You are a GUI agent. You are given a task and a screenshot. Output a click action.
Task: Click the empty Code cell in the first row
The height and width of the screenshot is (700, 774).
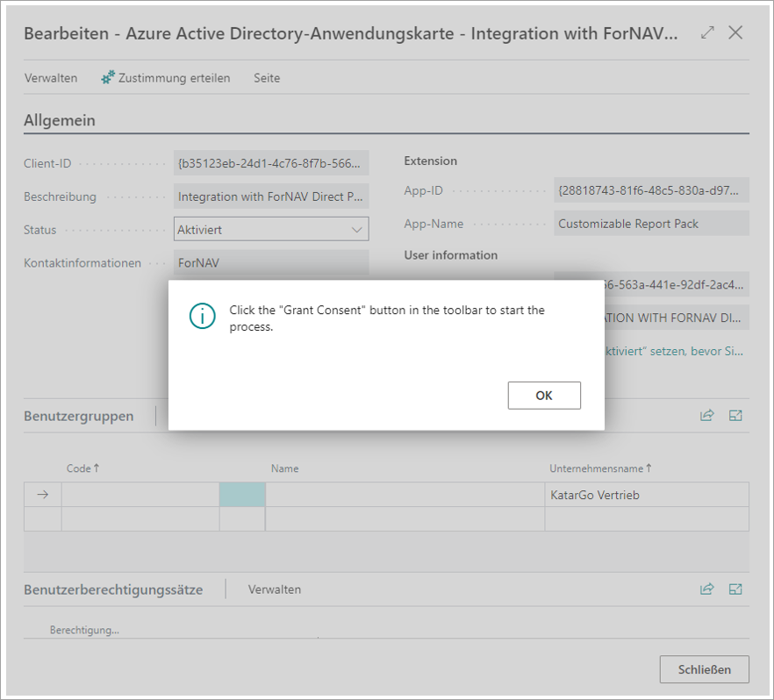pyautogui.click(x=140, y=495)
